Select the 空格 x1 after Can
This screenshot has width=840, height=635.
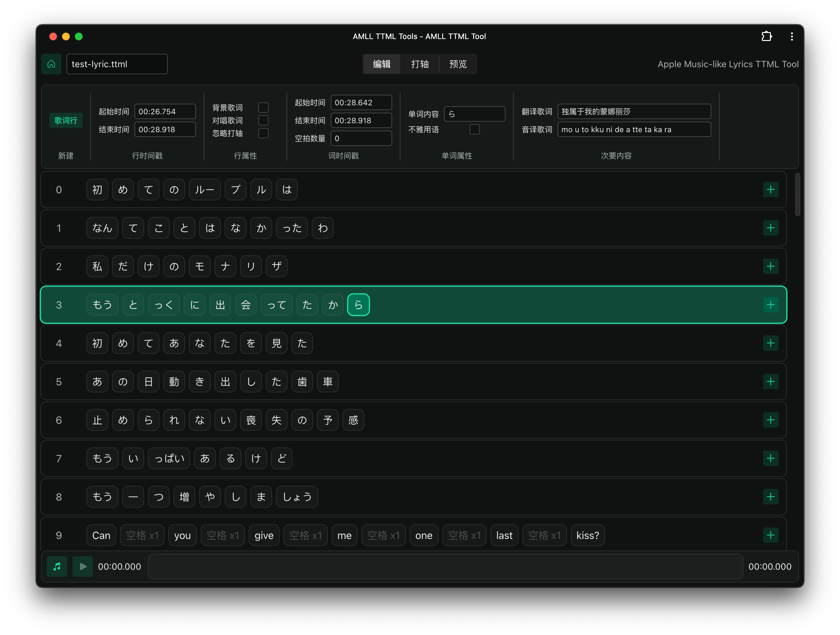click(x=142, y=535)
